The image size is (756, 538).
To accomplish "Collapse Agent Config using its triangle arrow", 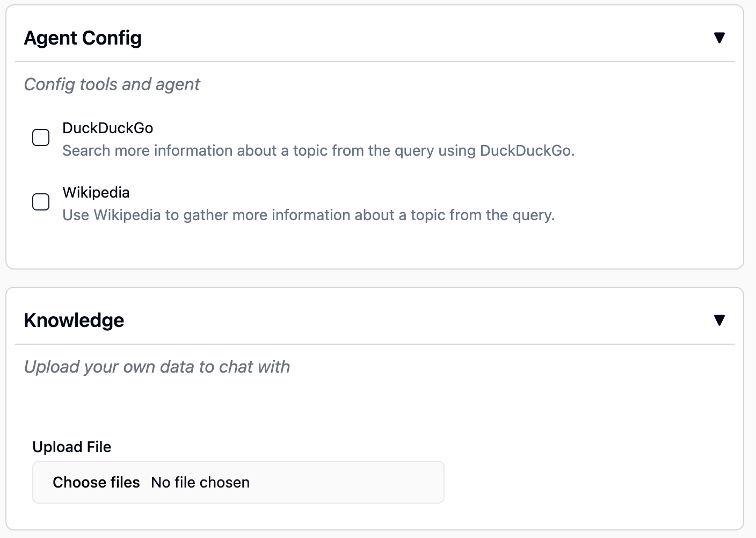I will pos(719,38).
